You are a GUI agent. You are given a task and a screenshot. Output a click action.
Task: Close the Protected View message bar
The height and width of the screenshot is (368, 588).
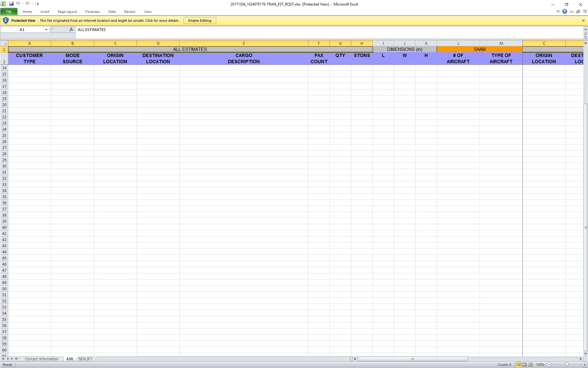point(583,21)
